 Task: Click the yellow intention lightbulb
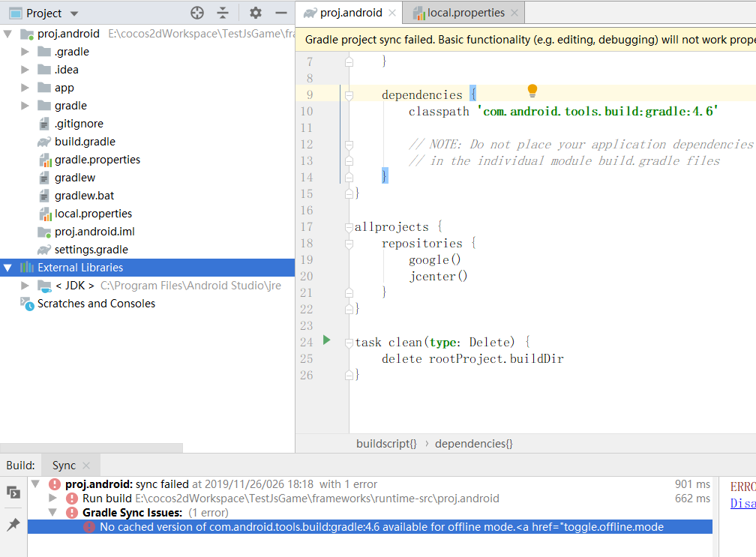532,91
